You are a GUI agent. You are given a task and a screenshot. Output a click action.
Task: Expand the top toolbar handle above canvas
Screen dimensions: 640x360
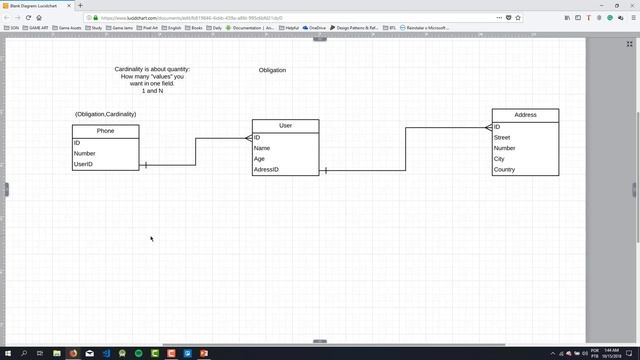[x=320, y=39]
